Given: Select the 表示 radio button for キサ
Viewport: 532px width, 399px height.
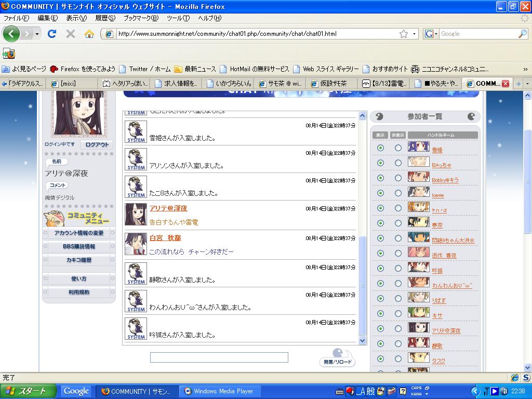Looking at the screenshot, I should tap(380, 314).
